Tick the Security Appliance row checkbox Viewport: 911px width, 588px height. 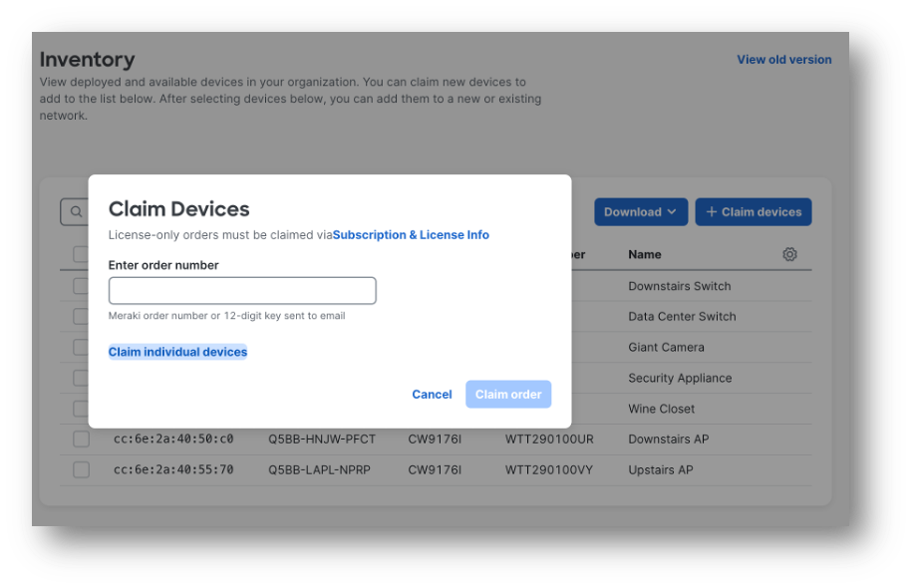80,378
